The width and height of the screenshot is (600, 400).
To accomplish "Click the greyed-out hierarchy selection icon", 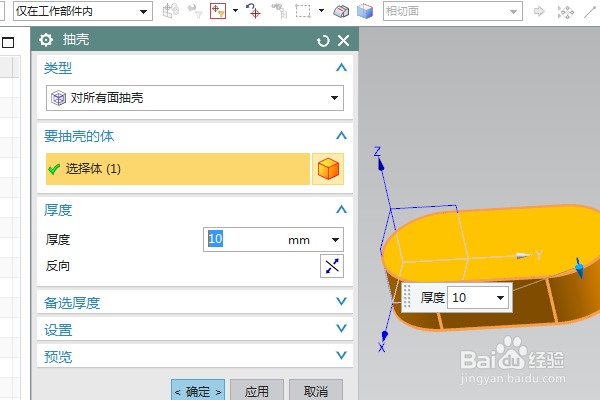I will pos(279,11).
